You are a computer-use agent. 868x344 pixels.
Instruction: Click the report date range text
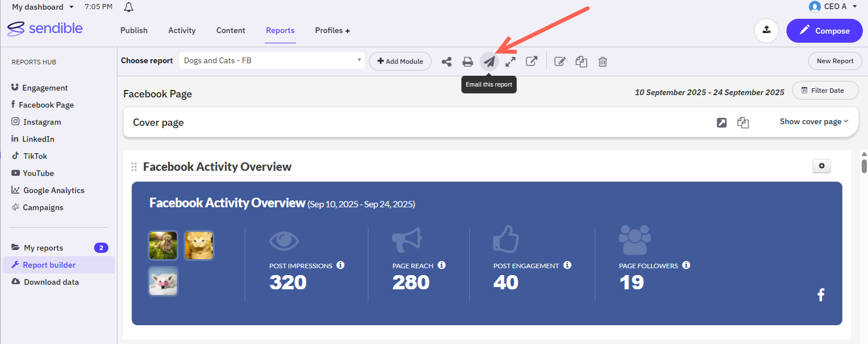[709, 92]
